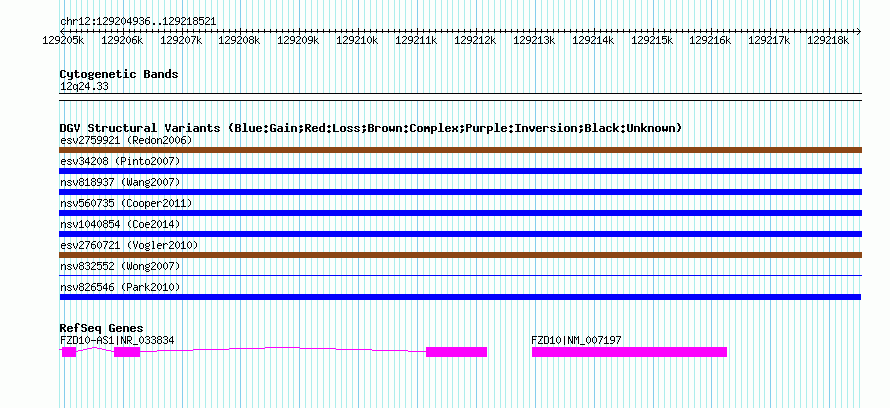Image resolution: width=890 pixels, height=408 pixels.
Task: Click the largest exon of FZD10-AS1
Action: 456,352
